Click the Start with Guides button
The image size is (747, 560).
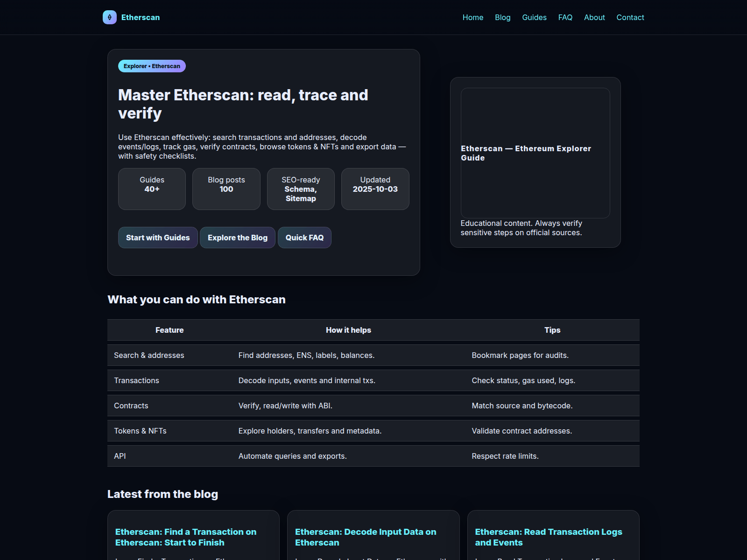[158, 238]
